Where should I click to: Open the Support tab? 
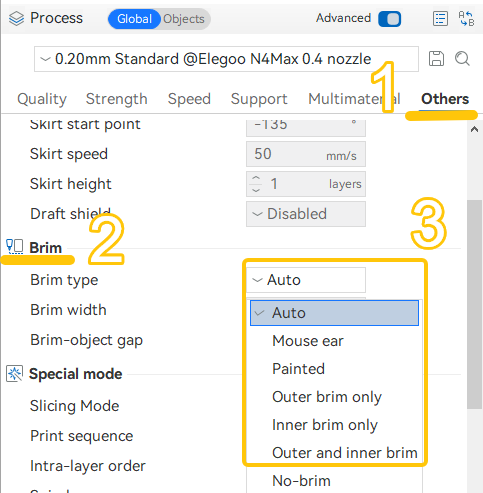tap(259, 99)
